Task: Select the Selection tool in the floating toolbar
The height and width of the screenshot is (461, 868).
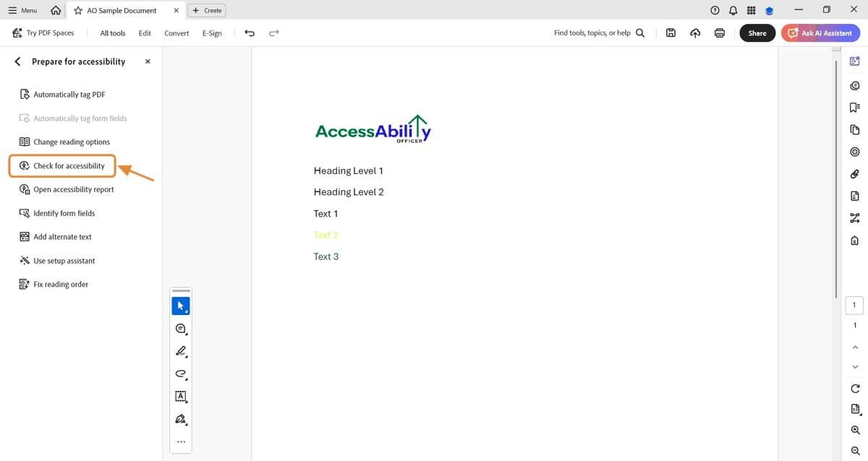Action: pyautogui.click(x=180, y=305)
